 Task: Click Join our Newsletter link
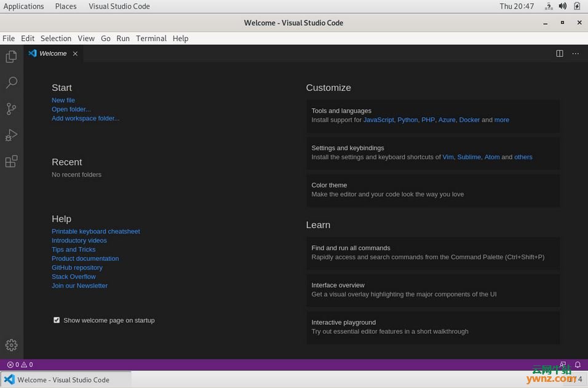79,285
